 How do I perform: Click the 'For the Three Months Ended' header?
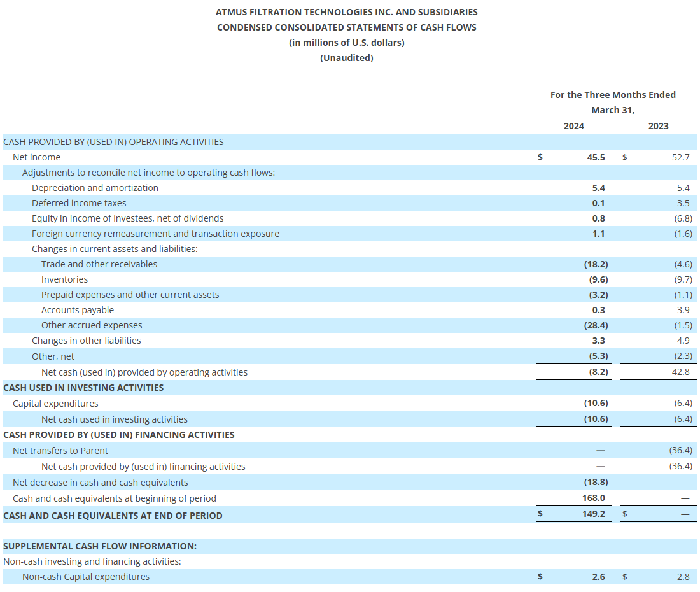pos(612,95)
